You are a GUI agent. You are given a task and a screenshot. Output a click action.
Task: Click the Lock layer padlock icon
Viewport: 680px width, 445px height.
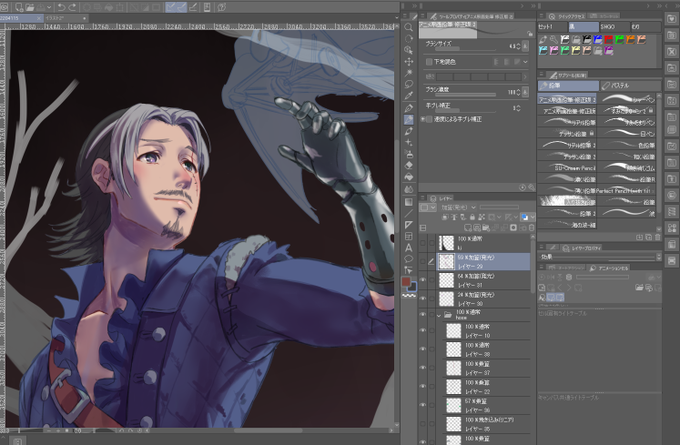[472, 217]
